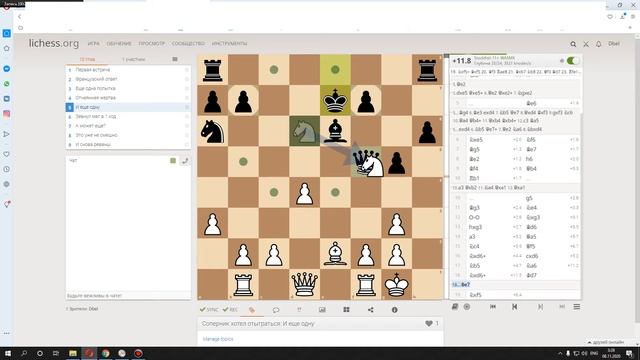Open the opening explorer book icon
The height and width of the screenshot is (360, 640).
pyautogui.click(x=455, y=307)
